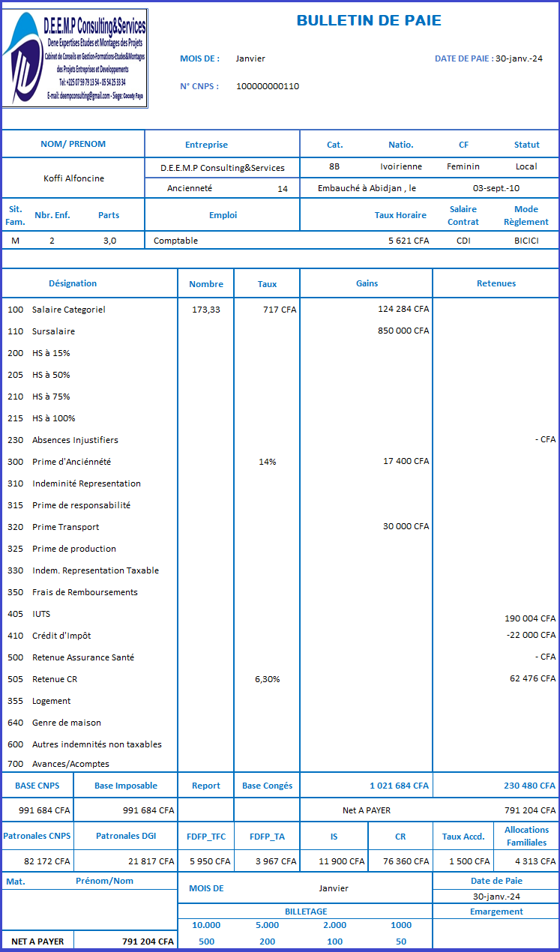Select the total deductions 230 480 CFA

[x=529, y=786]
